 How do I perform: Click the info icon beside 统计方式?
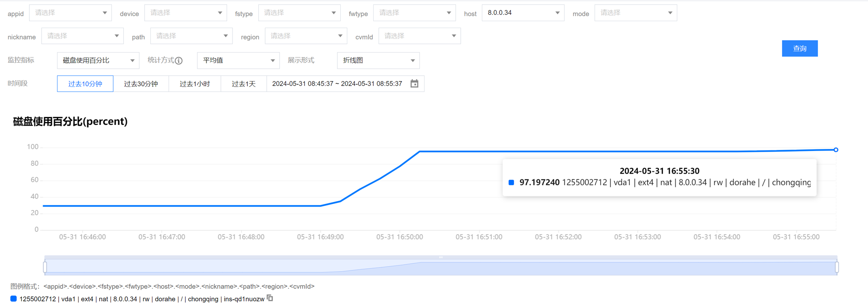point(179,61)
